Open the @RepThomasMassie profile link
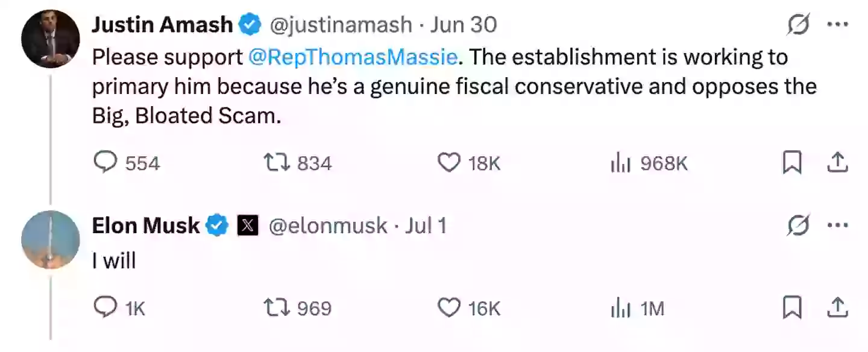This screenshot has width=868, height=352. pyautogui.click(x=351, y=57)
